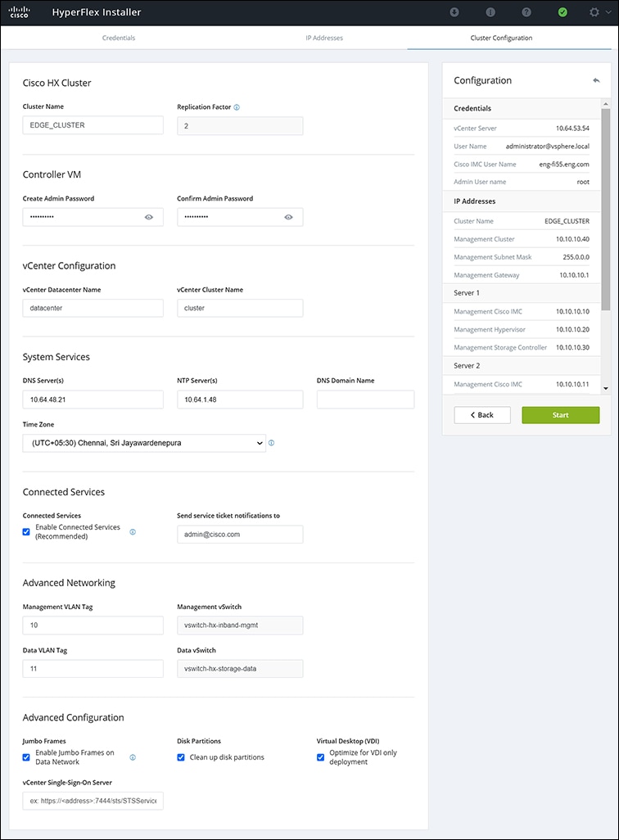Click the vCenter Cluster Name field
619x840 pixels.
240,308
